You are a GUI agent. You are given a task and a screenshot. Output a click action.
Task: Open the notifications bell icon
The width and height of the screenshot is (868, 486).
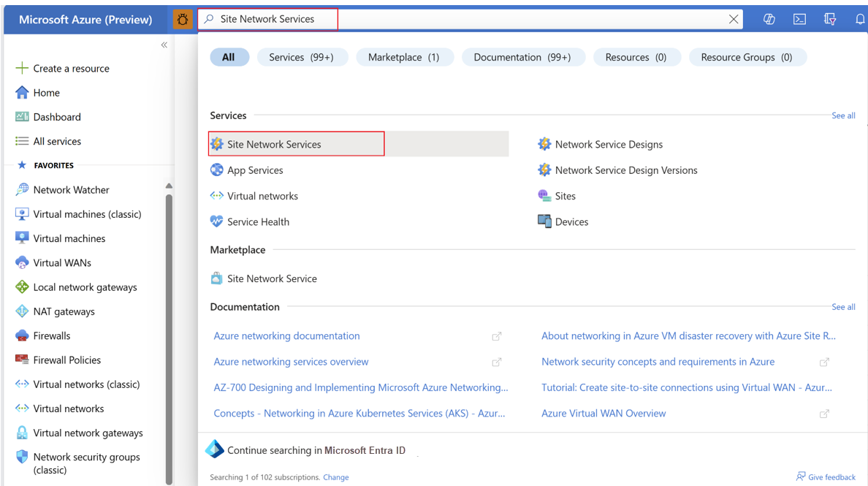click(860, 20)
